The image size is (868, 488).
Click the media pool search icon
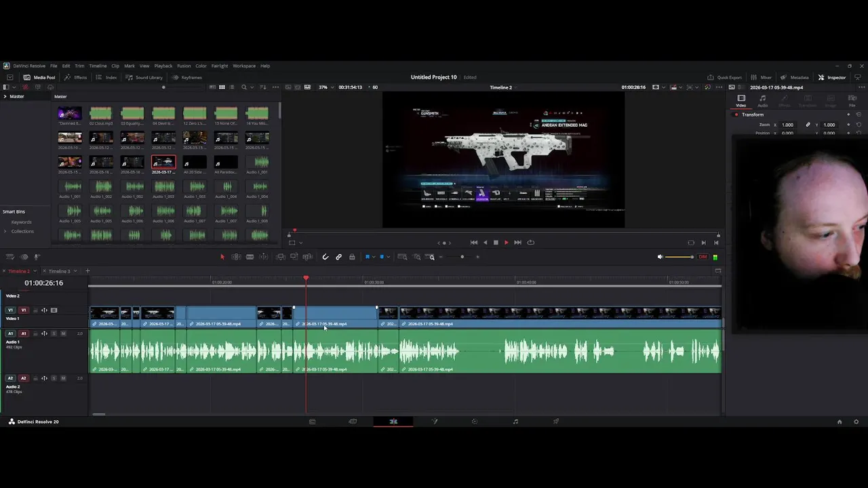[244, 87]
